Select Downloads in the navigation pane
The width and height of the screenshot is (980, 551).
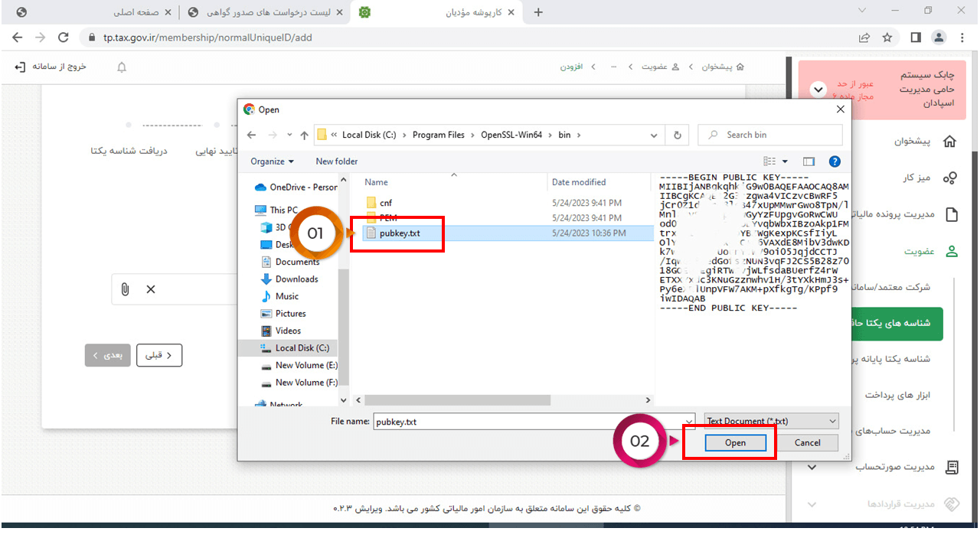(x=296, y=279)
